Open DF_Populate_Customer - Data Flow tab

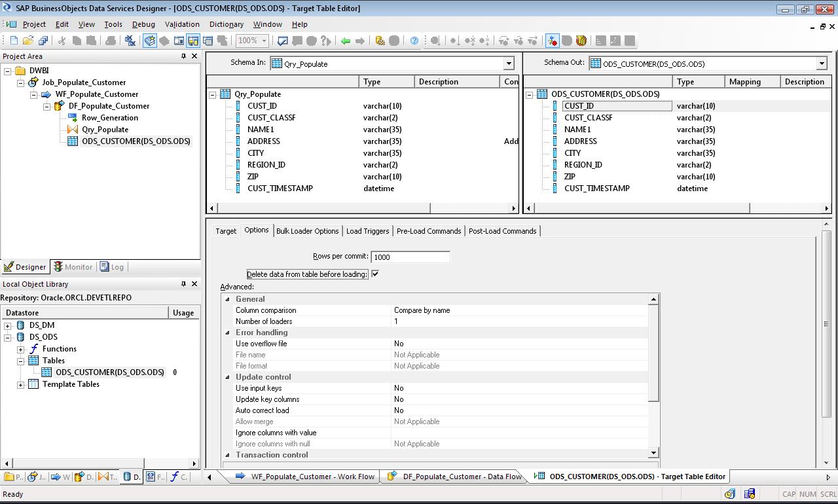coord(454,477)
